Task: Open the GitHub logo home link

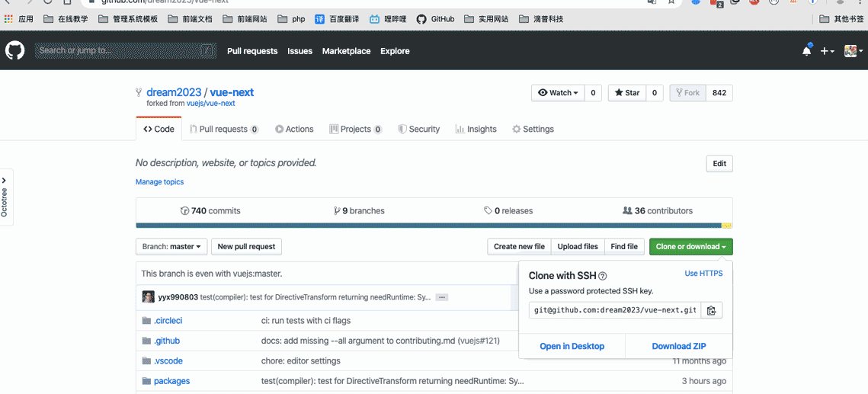Action: 15,51
